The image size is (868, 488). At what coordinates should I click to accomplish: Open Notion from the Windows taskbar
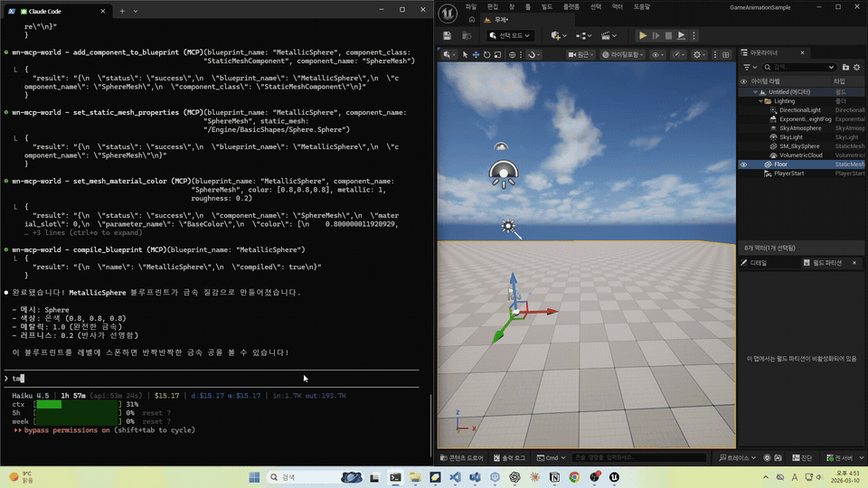554,477
